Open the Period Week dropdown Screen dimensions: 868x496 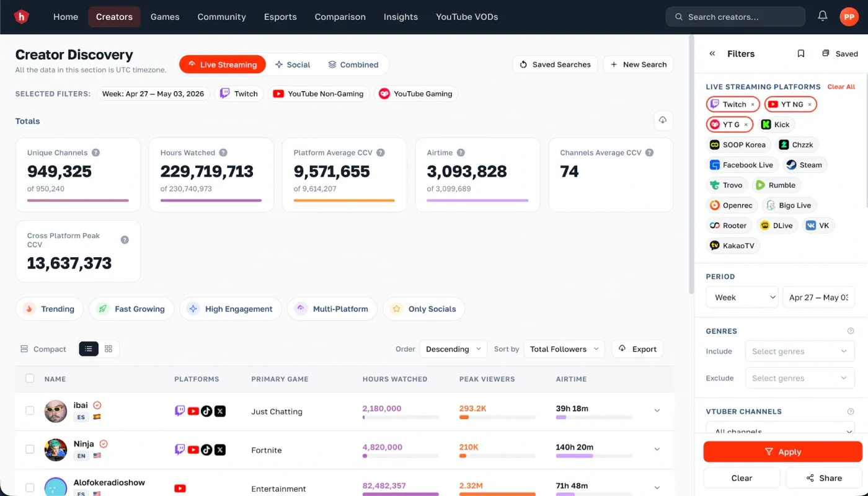[x=742, y=297]
